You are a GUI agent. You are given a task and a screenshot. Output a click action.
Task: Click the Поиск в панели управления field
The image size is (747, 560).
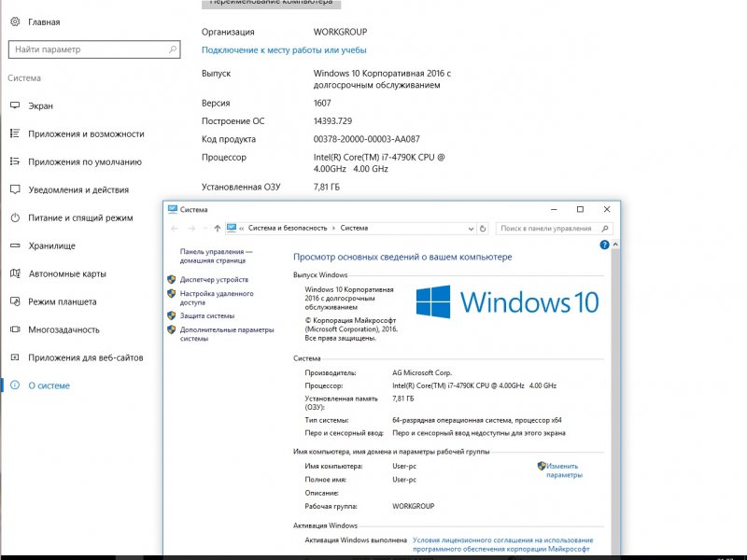click(x=554, y=229)
